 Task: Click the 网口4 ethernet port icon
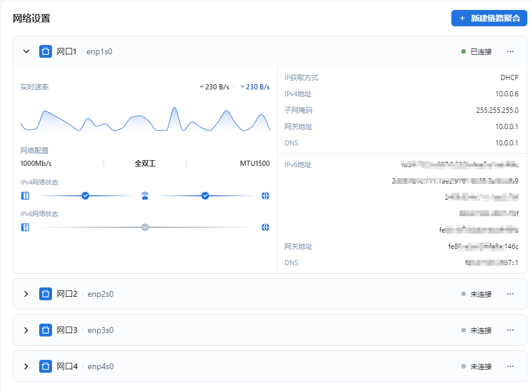pos(46,366)
